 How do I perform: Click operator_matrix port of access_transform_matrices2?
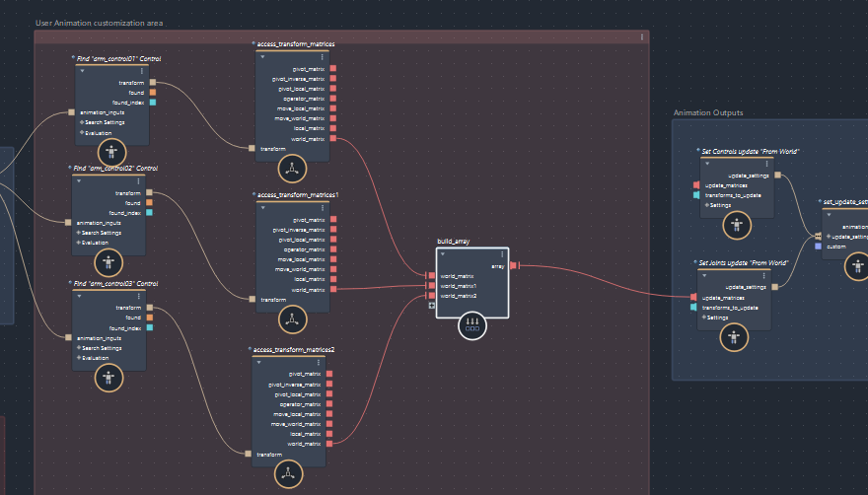pyautogui.click(x=329, y=403)
